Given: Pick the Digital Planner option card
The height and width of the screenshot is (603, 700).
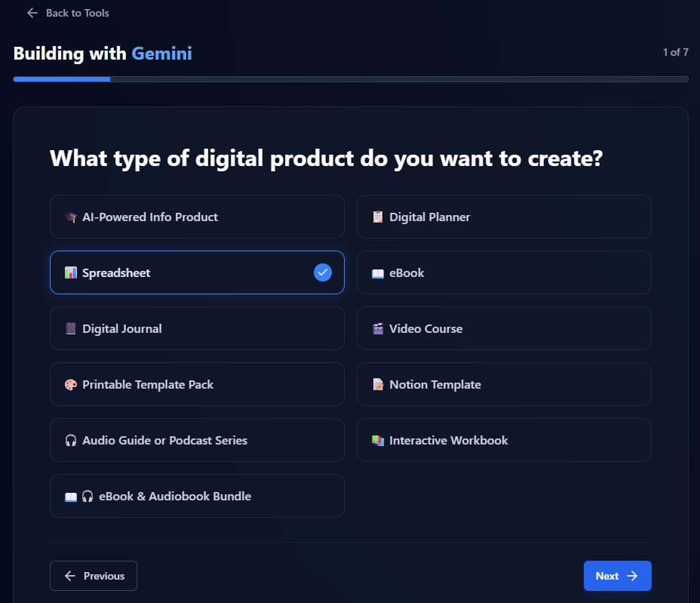Looking at the screenshot, I should click(503, 217).
